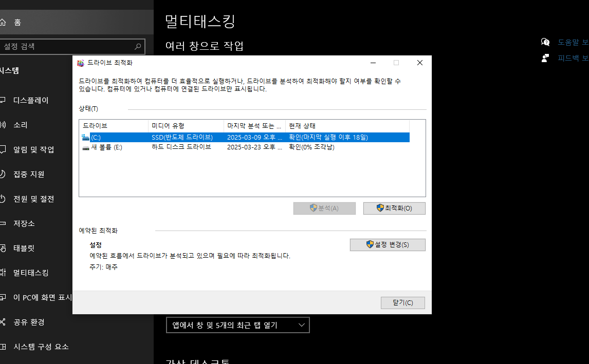This screenshot has height=364, width=589.
Task: Select the 새 볼륨 (E:) row
Action: 206,148
